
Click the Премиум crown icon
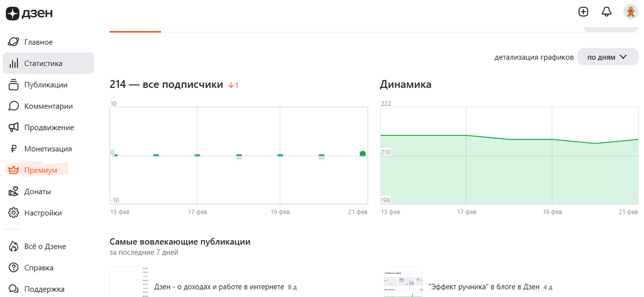14,170
